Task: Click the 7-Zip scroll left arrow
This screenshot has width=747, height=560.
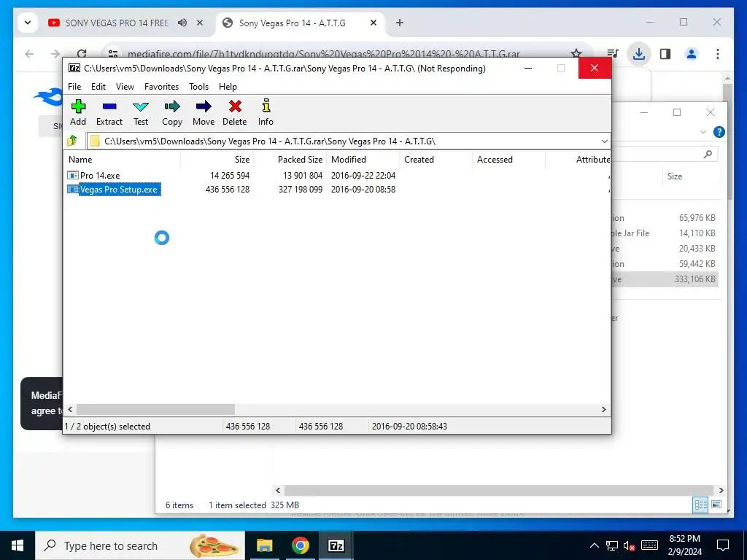Action: point(71,410)
